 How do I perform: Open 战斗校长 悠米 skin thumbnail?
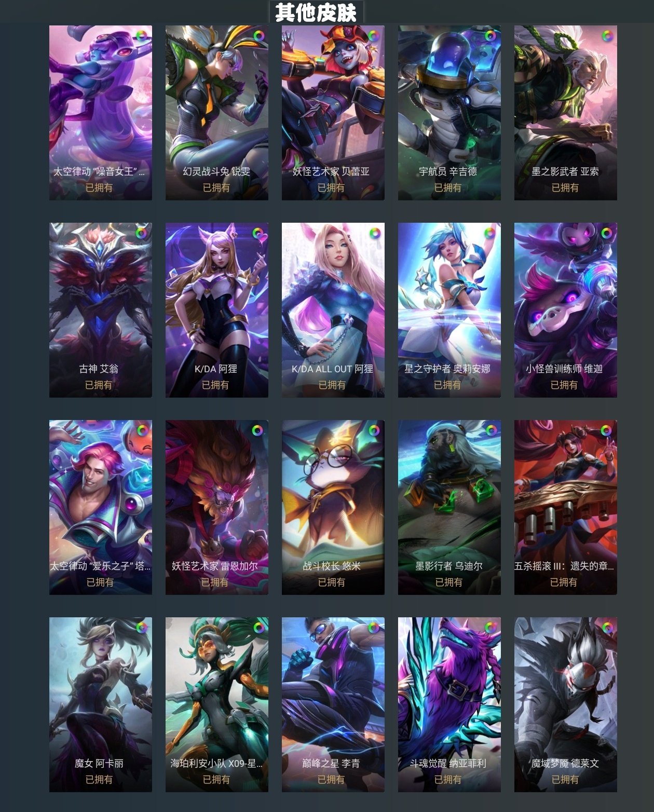coord(333,507)
